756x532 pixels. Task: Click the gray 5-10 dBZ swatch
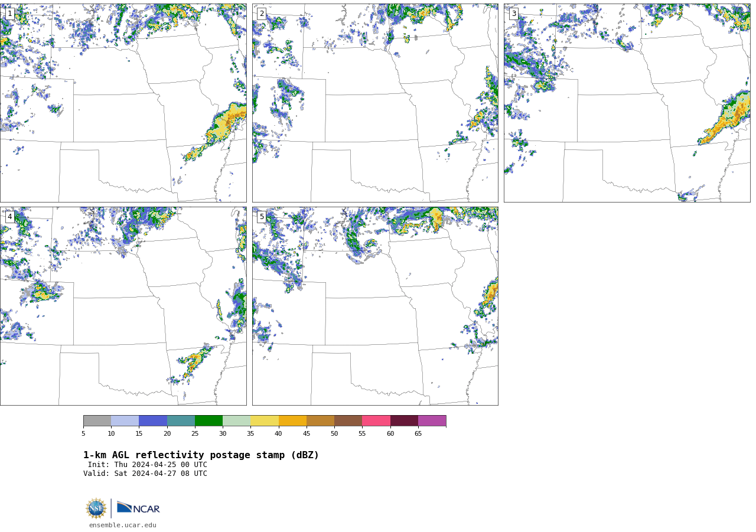[x=97, y=420]
